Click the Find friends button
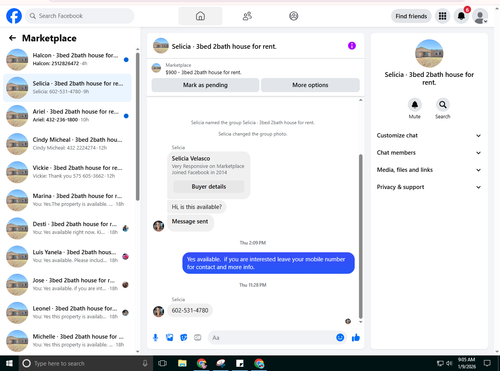The width and height of the screenshot is (500, 371). click(x=411, y=16)
